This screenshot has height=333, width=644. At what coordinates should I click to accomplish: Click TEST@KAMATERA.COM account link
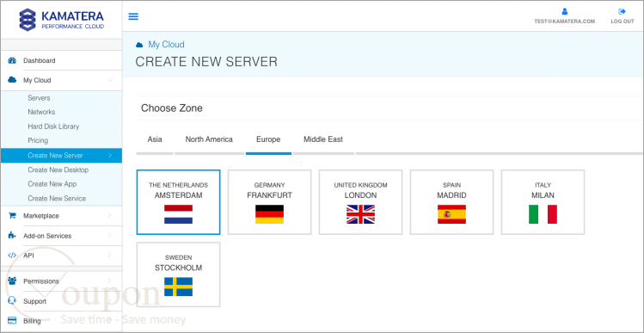click(x=564, y=22)
